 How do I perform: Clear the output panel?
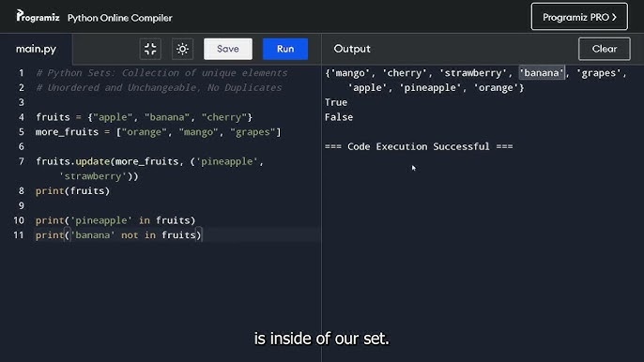(x=605, y=49)
